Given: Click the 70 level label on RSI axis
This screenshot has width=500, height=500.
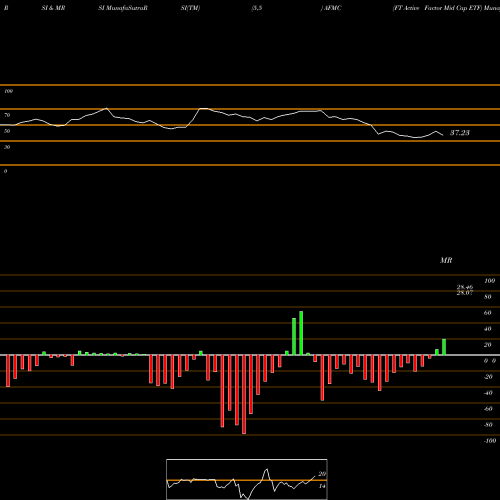Looking at the screenshot, I should (7, 115).
